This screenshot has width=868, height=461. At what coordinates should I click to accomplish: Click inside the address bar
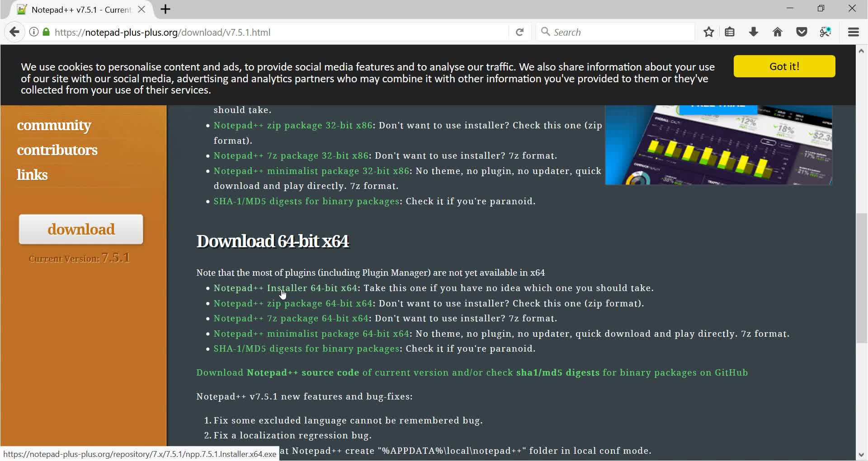click(x=316, y=32)
